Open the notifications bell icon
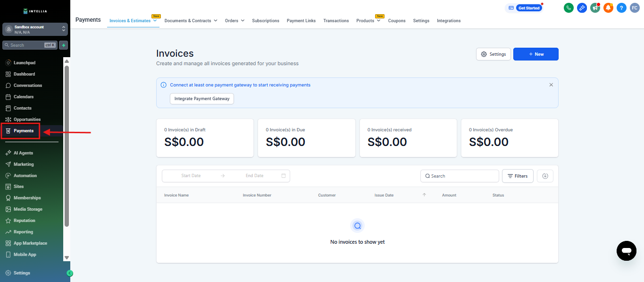This screenshot has height=282, width=644. click(x=608, y=8)
